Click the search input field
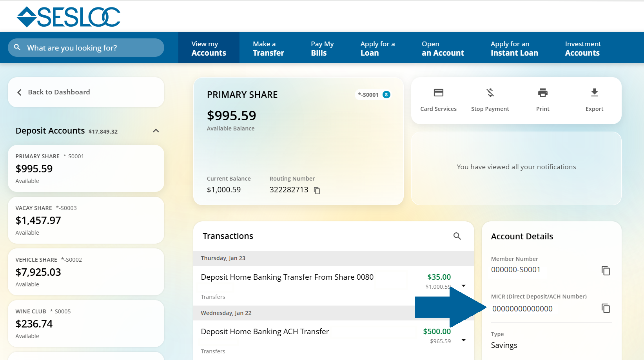This screenshot has height=360, width=644. click(x=86, y=47)
